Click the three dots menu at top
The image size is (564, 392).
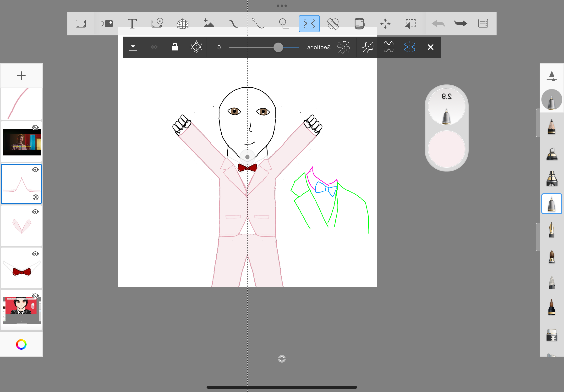[282, 6]
